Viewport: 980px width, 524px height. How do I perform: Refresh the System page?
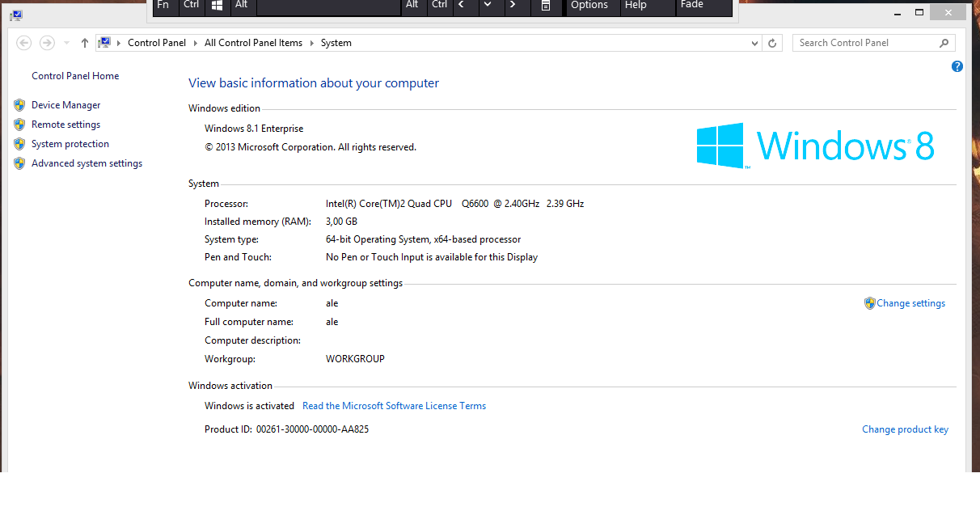pos(772,43)
